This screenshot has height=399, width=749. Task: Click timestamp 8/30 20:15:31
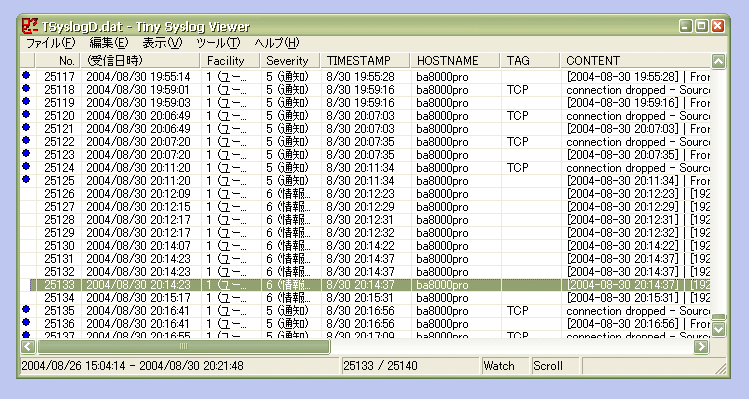click(x=361, y=298)
